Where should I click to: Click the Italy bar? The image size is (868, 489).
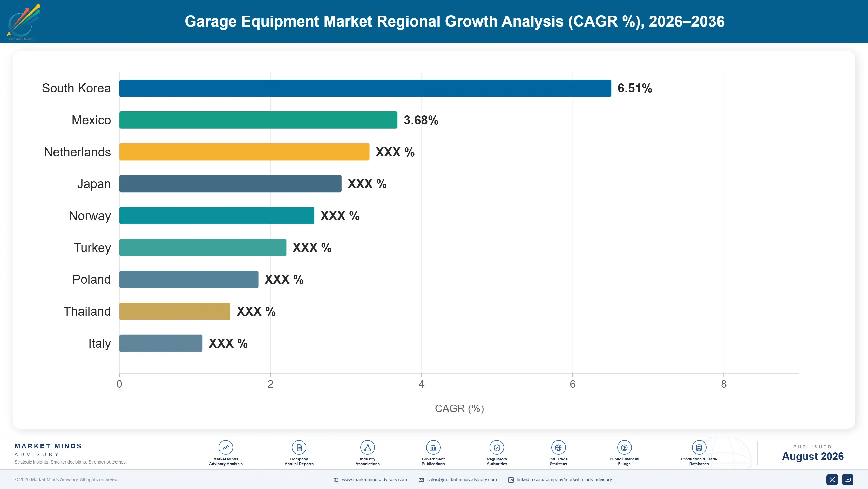pos(161,343)
